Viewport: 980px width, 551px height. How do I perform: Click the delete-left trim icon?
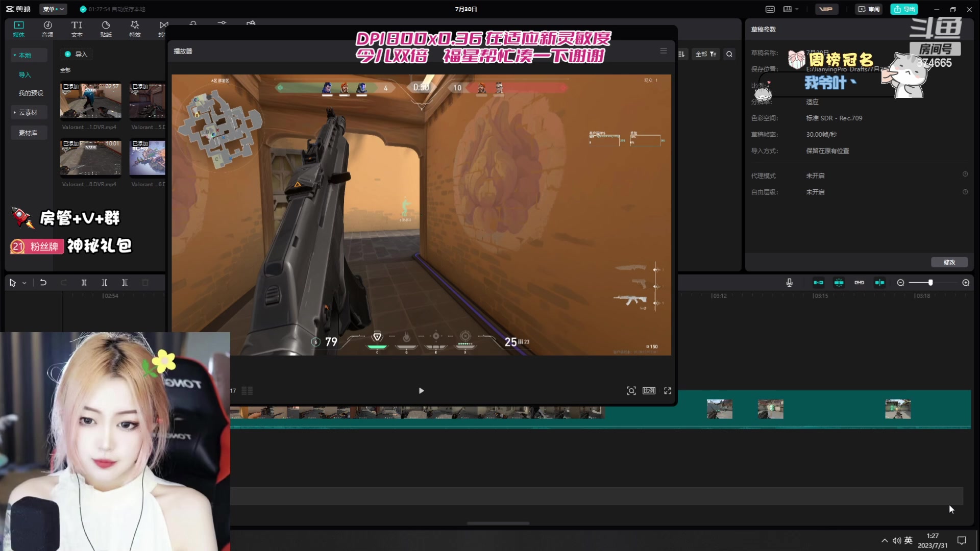(105, 283)
